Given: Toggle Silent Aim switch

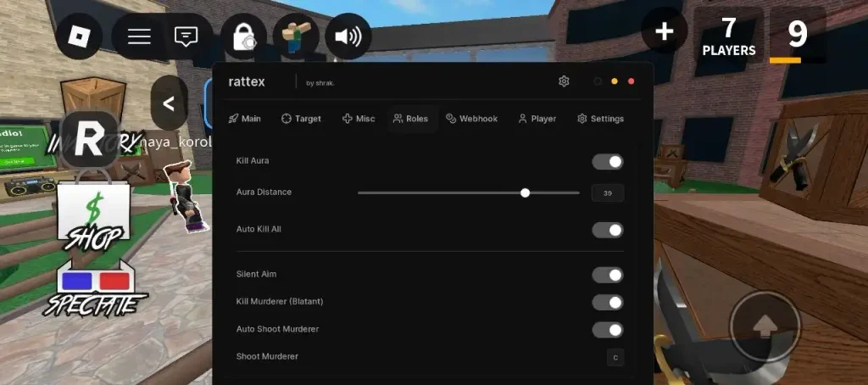Looking at the screenshot, I should (x=607, y=275).
